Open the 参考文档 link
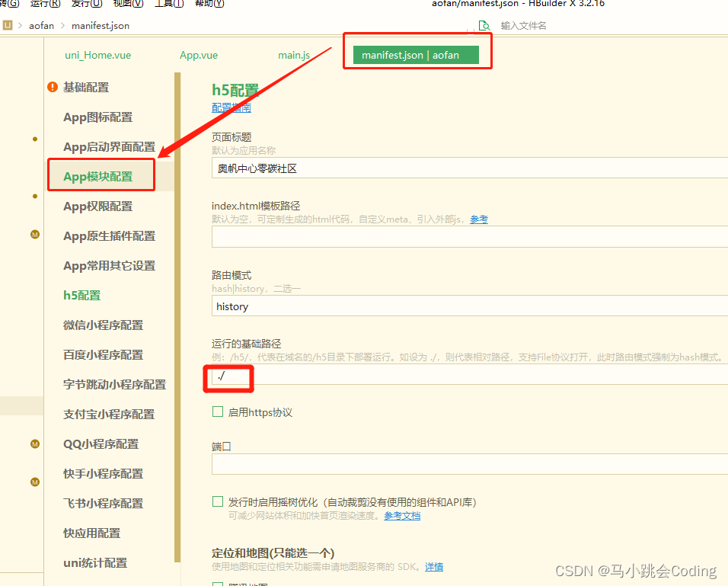Screen dimensions: 728x586 tap(402, 516)
